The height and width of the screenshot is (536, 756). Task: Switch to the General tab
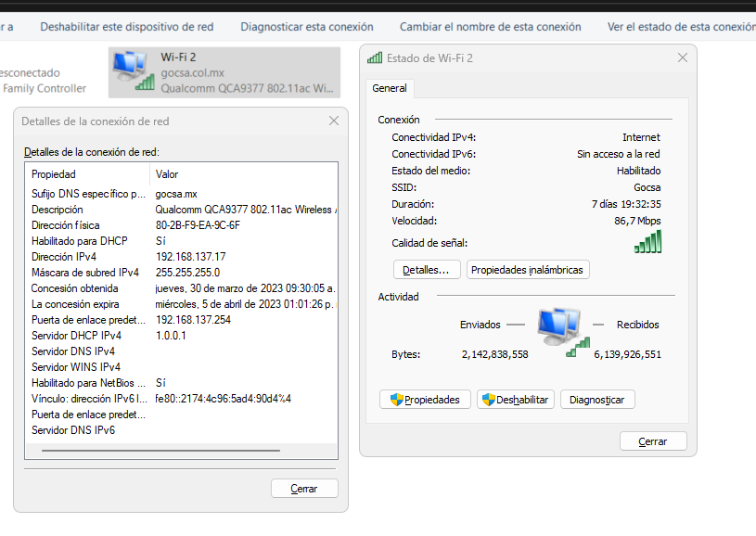pos(389,88)
